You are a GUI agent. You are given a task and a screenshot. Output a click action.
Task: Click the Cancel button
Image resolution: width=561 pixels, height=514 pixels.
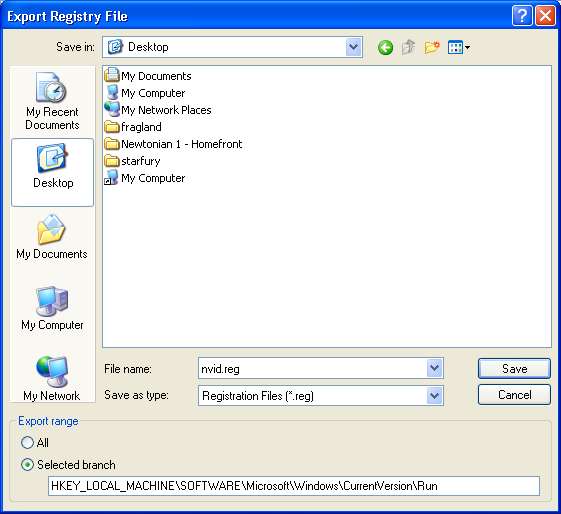514,395
